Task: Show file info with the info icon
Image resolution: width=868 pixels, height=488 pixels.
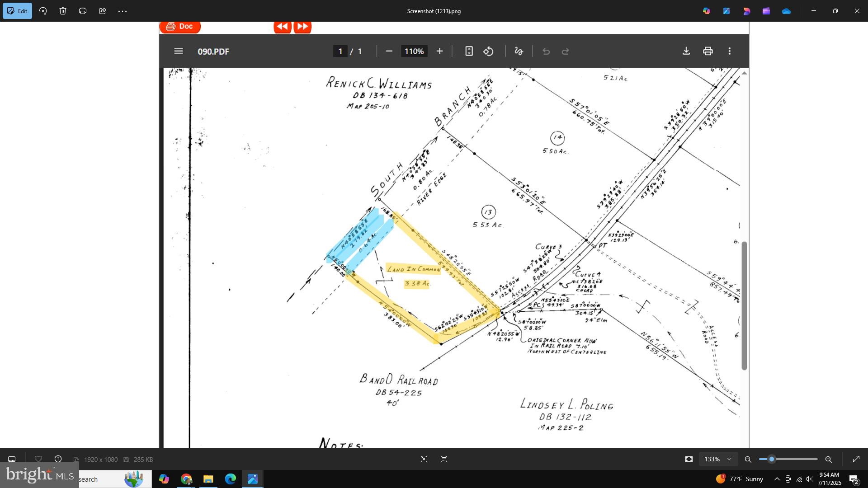Action: click(58, 459)
